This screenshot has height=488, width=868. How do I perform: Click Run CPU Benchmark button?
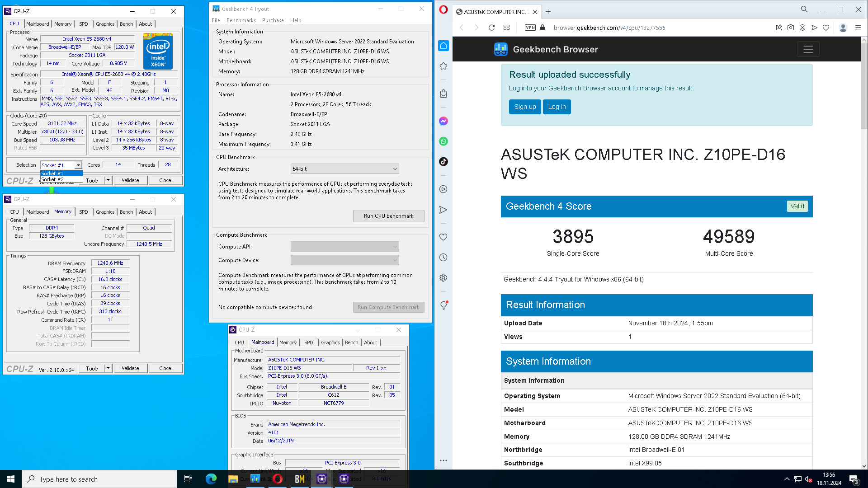[389, 216]
